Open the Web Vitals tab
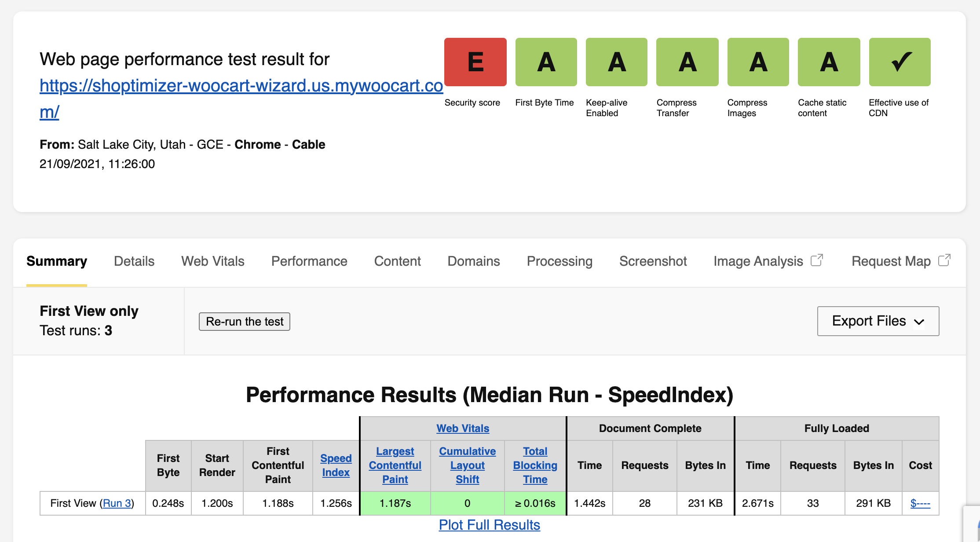The image size is (980, 542). tap(213, 261)
